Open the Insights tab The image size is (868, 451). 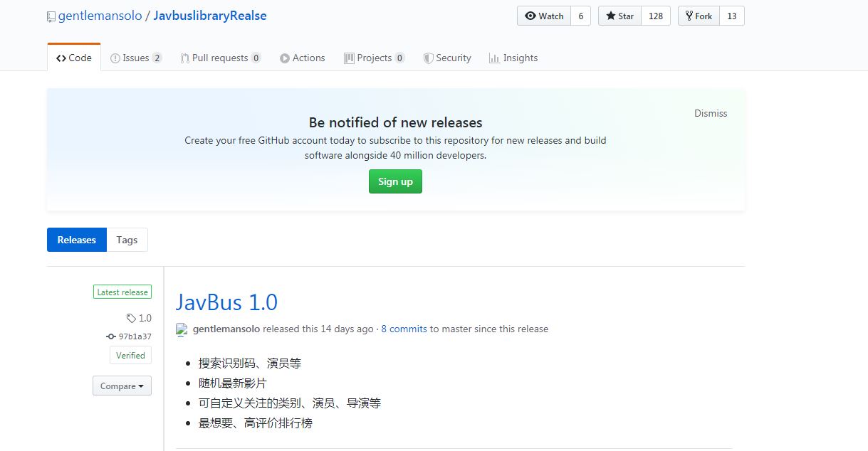pos(513,58)
